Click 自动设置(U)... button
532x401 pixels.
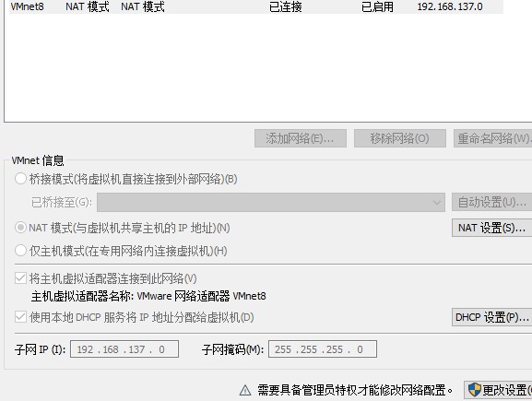coord(491,202)
